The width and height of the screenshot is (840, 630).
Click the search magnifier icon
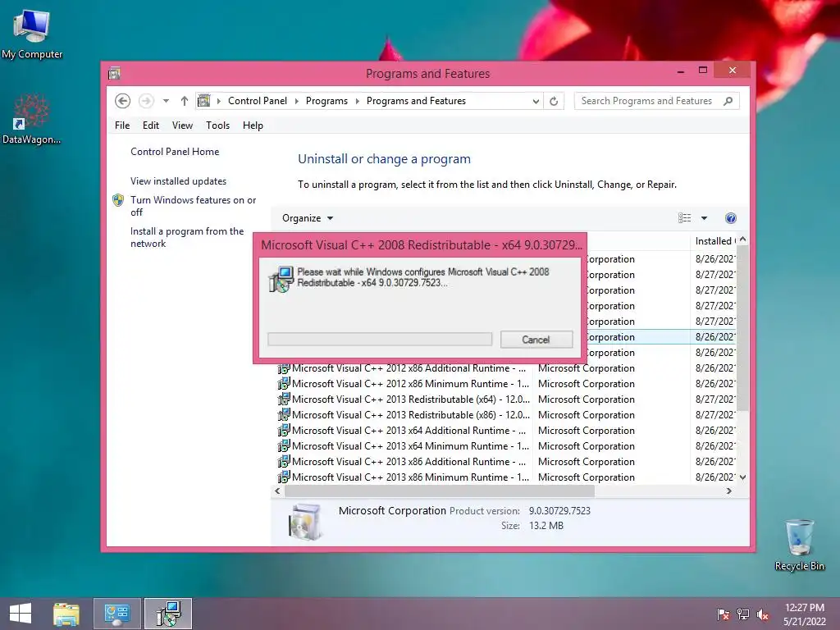pos(728,101)
